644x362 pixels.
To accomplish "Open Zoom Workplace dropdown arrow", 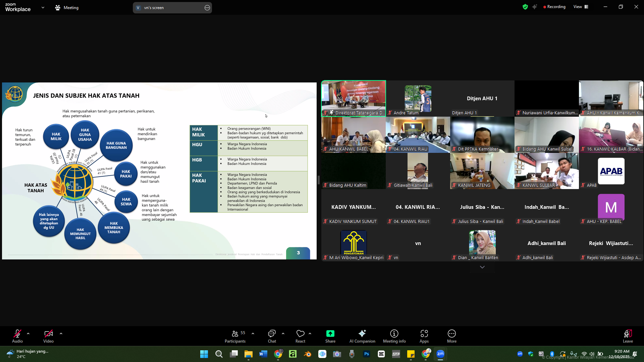I will click(x=43, y=7).
